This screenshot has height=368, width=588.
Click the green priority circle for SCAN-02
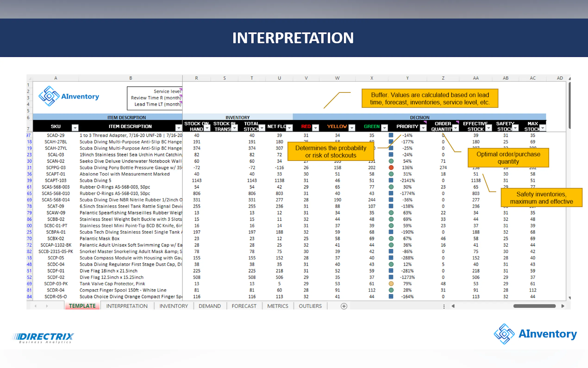[x=391, y=161]
